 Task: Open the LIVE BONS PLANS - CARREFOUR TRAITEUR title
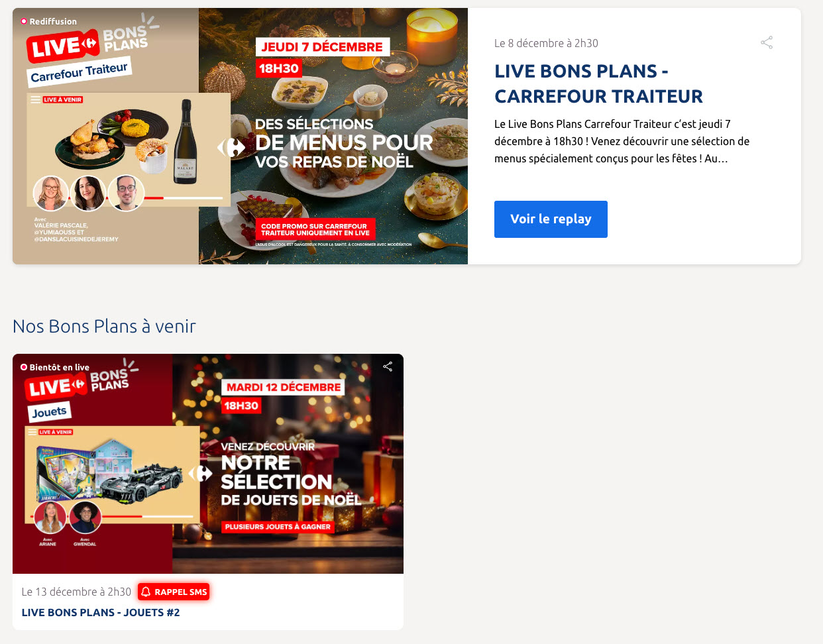[598, 83]
